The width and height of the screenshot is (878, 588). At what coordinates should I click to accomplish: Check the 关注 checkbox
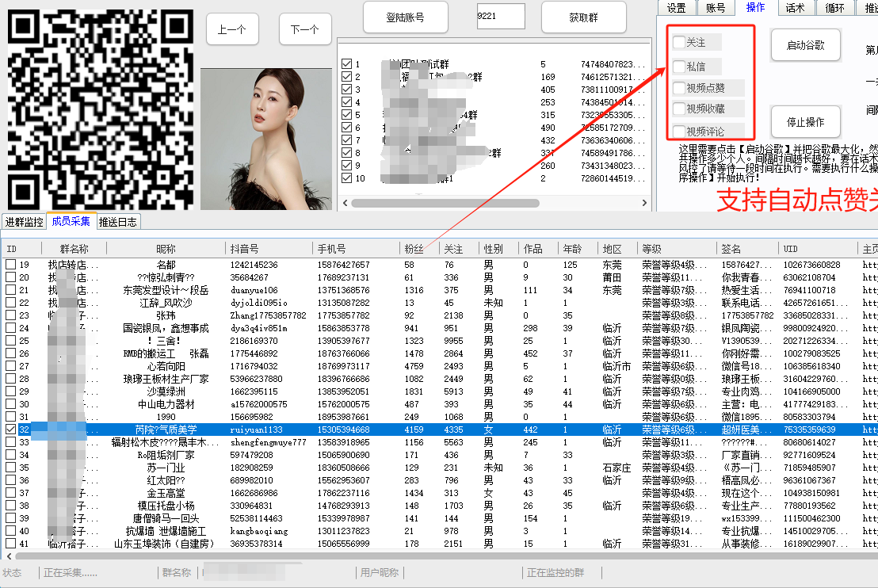(679, 43)
